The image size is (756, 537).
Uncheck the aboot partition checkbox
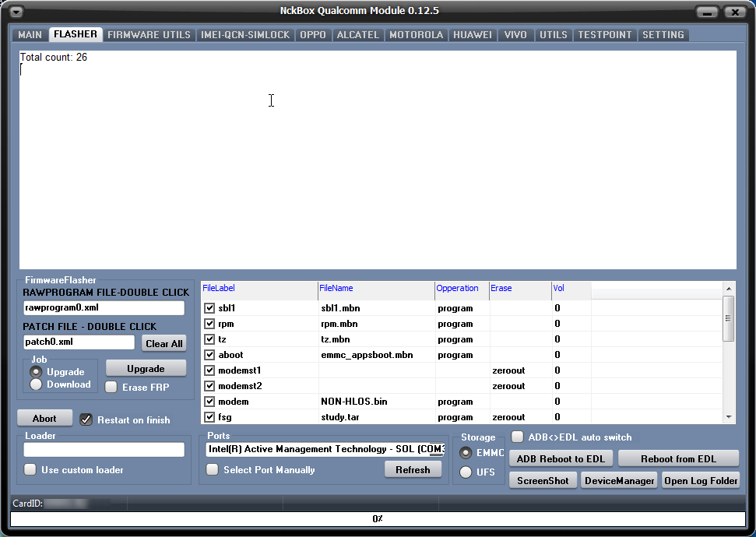point(209,355)
